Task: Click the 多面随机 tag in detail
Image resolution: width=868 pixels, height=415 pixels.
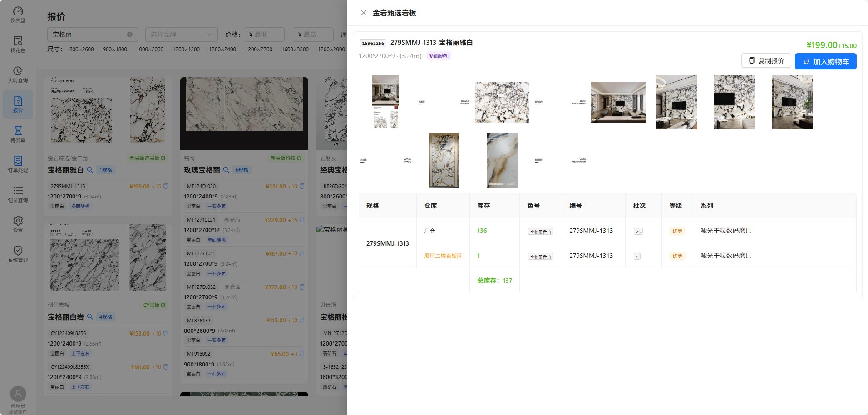Action: point(439,56)
